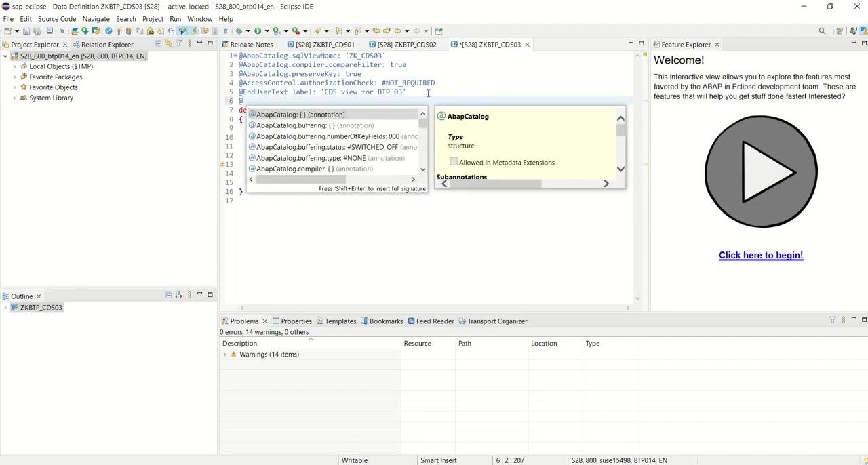The width and height of the screenshot is (868, 465).
Task: Open the Navigate menu
Action: coord(96,19)
